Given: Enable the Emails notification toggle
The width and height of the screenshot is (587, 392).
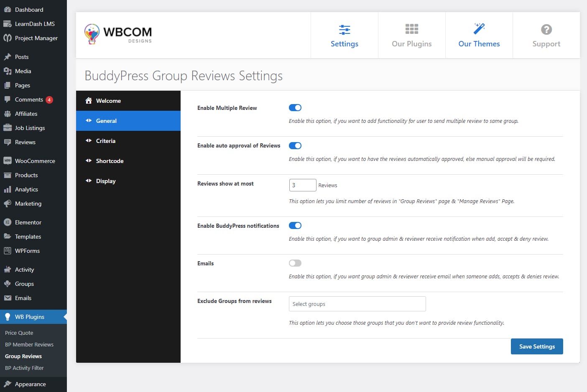Looking at the screenshot, I should pyautogui.click(x=295, y=263).
